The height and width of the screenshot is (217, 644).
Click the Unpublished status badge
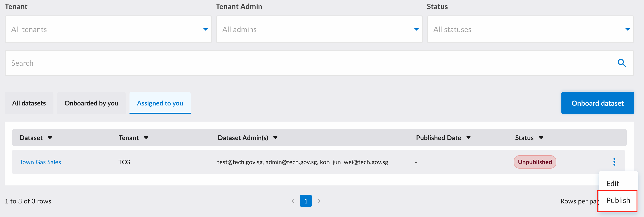click(x=535, y=162)
